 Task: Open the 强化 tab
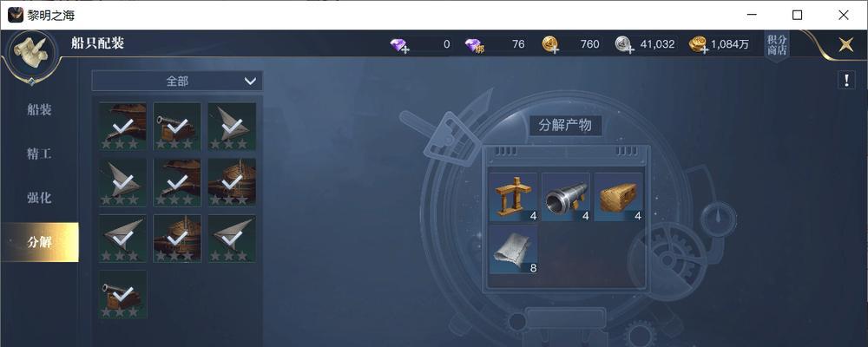[x=39, y=198]
